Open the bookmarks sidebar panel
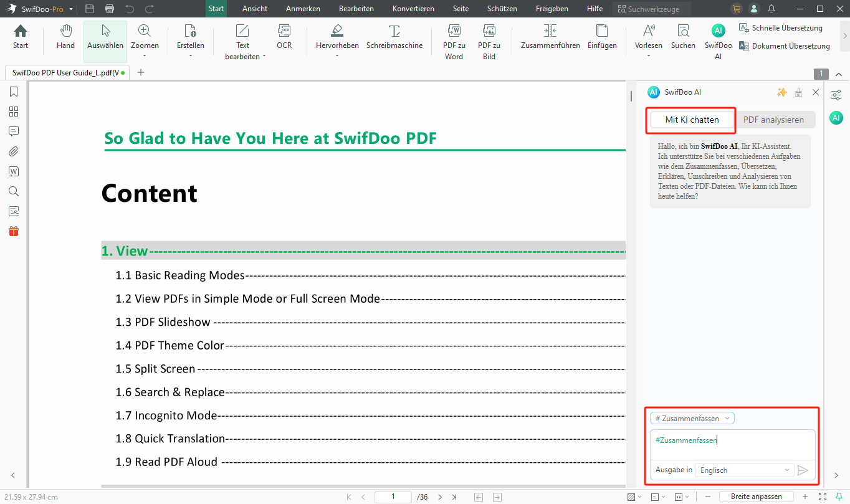The image size is (850, 504). point(14,92)
